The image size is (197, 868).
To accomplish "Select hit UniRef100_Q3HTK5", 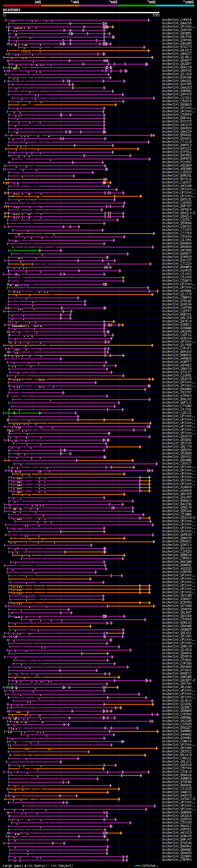I will (x=177, y=30).
